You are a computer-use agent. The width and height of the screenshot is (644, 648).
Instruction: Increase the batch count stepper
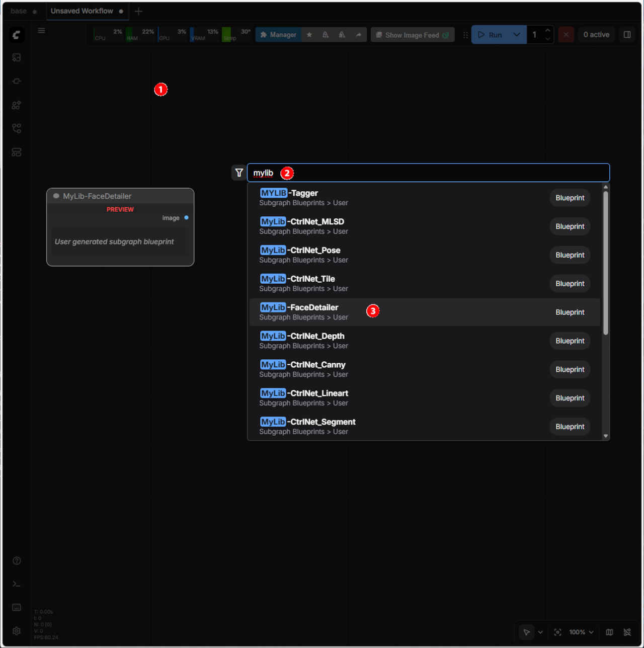[x=547, y=31]
